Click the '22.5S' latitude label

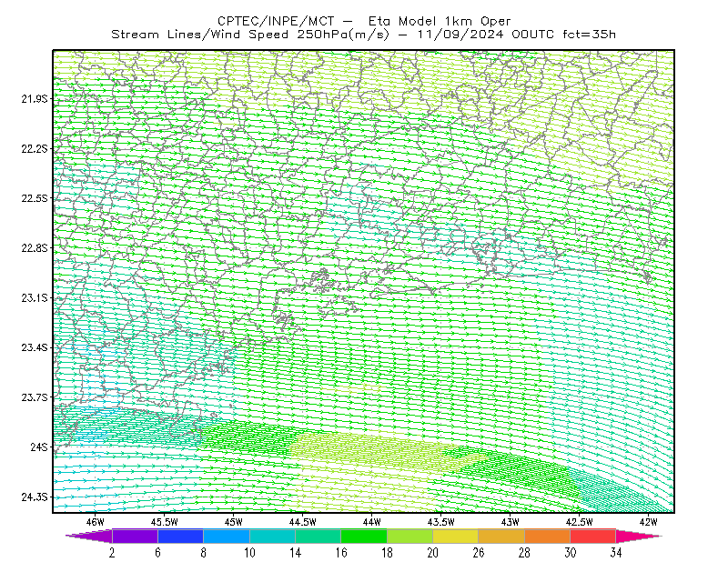[35, 198]
